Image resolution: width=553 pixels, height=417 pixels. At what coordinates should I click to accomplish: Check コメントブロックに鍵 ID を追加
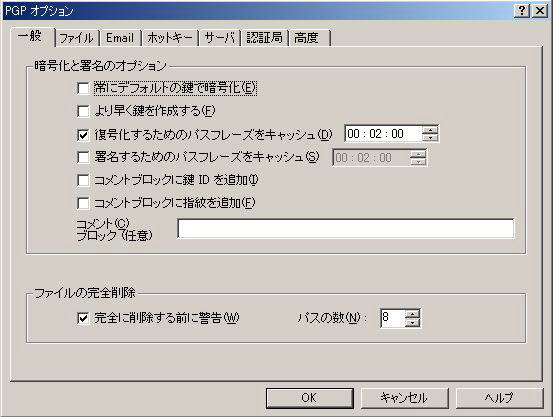pos(83,180)
